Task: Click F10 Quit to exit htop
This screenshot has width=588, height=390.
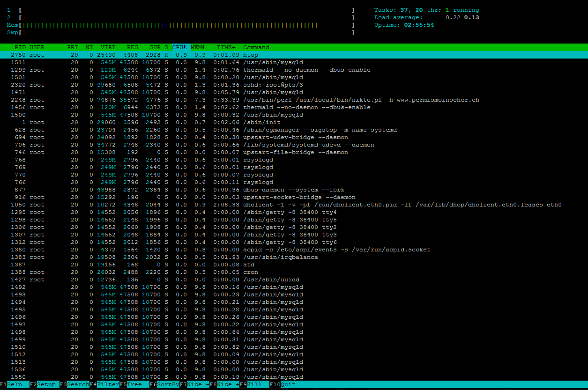Action: [x=283, y=385]
